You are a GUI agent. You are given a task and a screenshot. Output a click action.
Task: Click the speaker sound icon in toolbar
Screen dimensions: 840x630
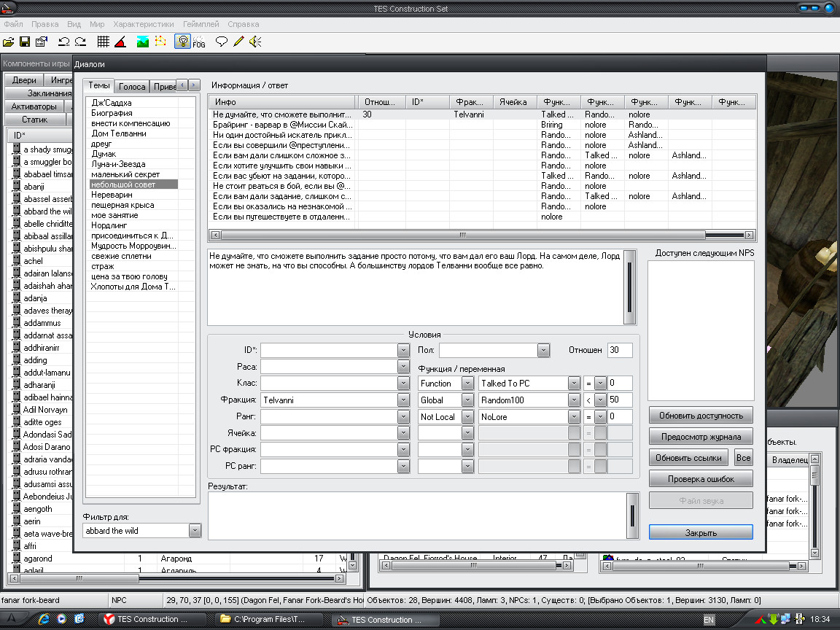point(254,42)
